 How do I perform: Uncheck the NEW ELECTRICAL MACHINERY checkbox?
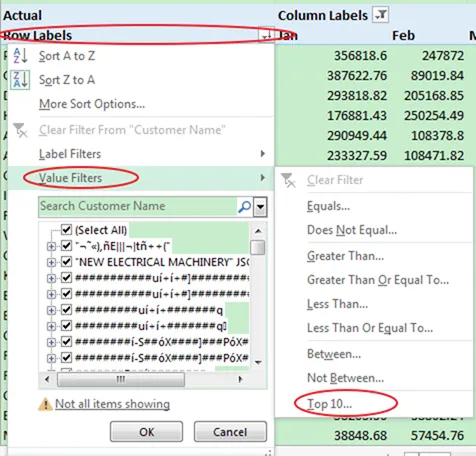(66, 262)
